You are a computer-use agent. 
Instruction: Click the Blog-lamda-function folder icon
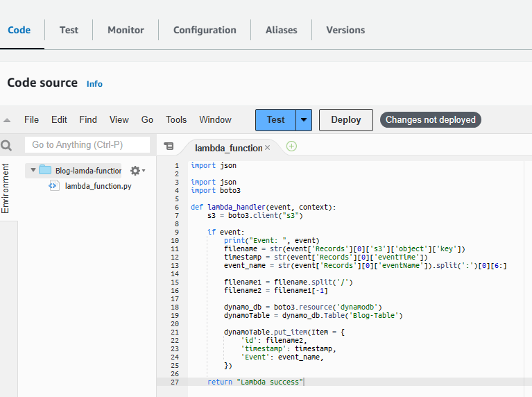(45, 170)
